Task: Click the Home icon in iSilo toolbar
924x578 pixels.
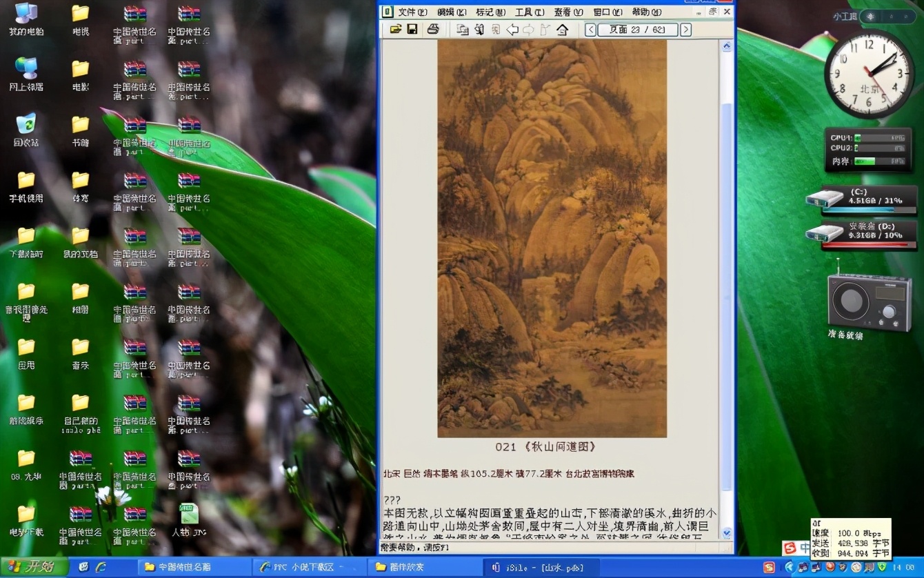Action: [562, 29]
